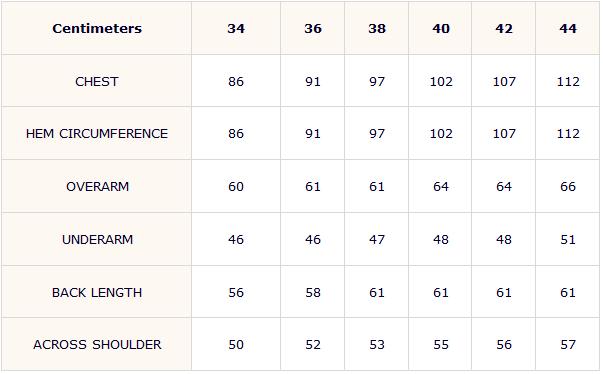Viewport: 603px width, 374px height.
Task: Click the CHEST row label
Action: coord(97,81)
